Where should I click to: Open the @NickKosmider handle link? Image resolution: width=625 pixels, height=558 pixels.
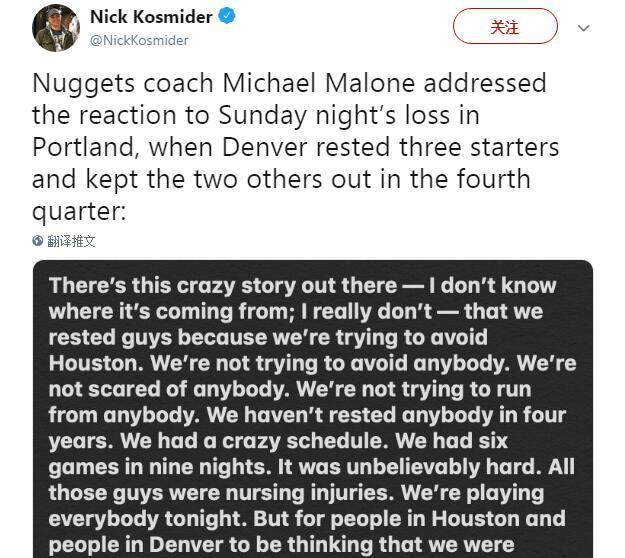(139, 41)
